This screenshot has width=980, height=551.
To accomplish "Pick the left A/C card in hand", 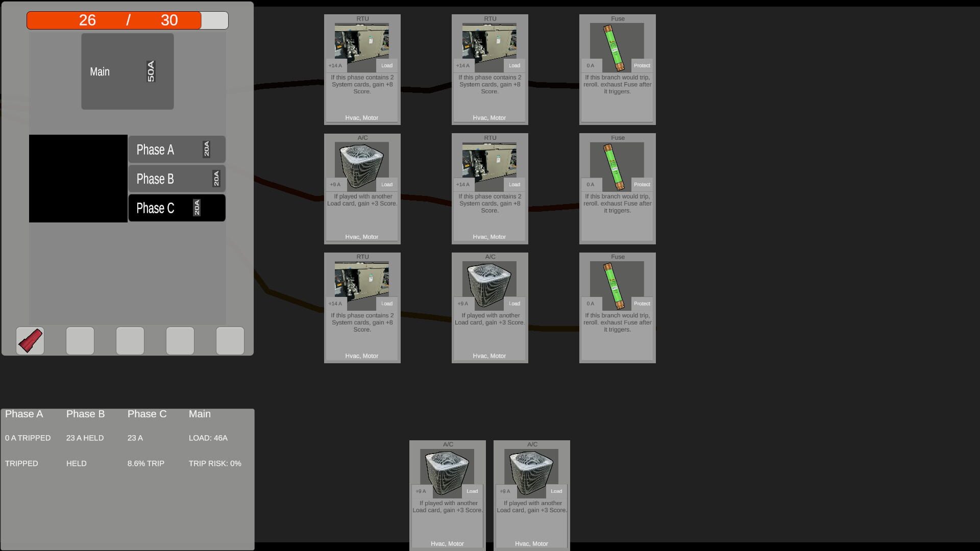I will pyautogui.click(x=448, y=495).
